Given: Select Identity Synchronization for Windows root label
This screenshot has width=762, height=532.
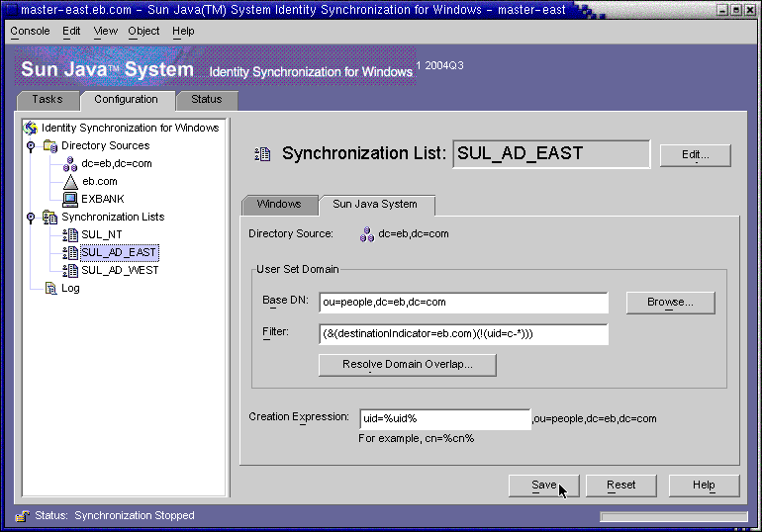Looking at the screenshot, I should (131, 128).
